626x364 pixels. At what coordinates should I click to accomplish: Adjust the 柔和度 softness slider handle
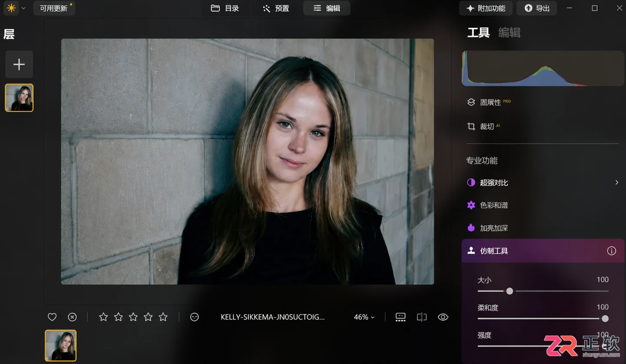(x=605, y=319)
